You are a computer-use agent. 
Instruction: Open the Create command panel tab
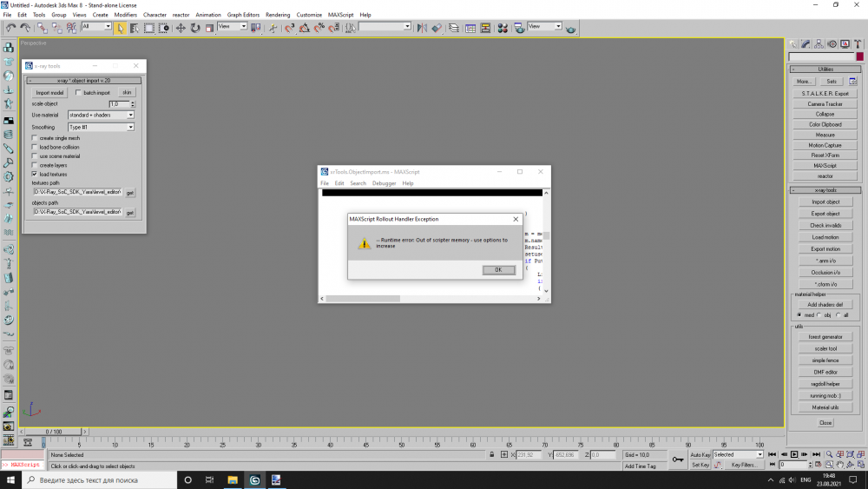[x=793, y=43]
